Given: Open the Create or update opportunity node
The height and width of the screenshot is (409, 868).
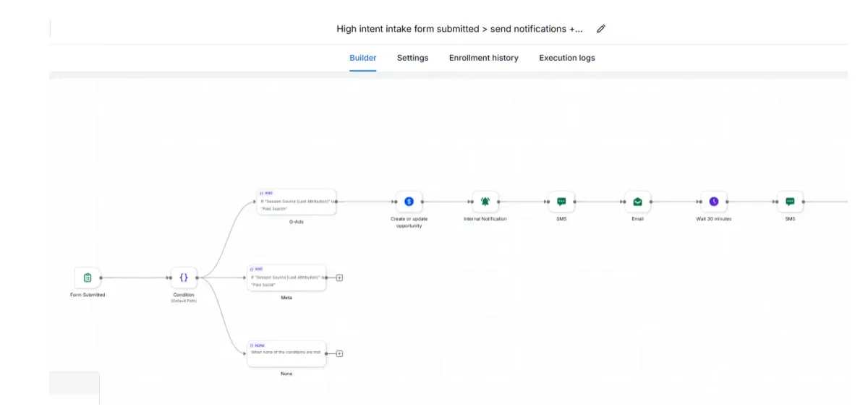Looking at the screenshot, I should pyautogui.click(x=409, y=202).
